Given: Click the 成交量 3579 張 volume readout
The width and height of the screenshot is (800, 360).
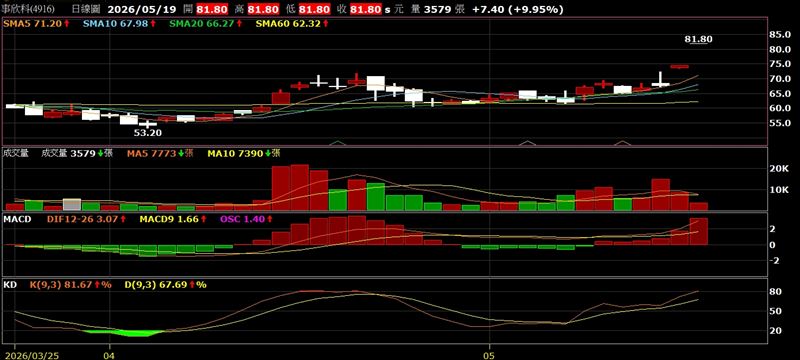Looking at the screenshot, I should tap(77, 152).
